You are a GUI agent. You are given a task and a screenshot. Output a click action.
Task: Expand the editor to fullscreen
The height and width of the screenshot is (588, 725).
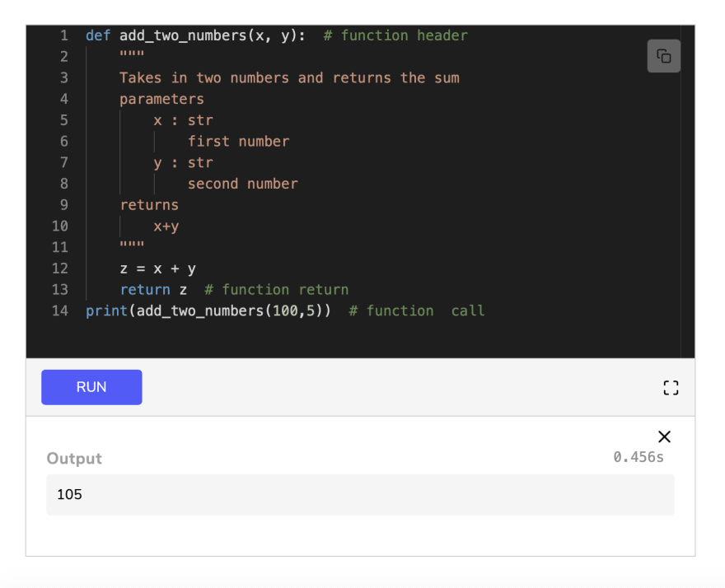[671, 387]
